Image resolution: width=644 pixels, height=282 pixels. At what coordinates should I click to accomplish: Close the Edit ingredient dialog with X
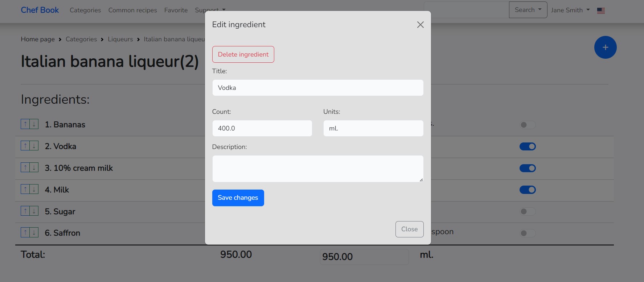(420, 25)
